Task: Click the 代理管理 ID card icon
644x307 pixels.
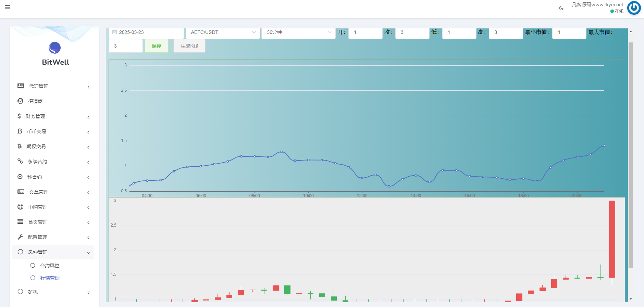Action: coord(21,86)
